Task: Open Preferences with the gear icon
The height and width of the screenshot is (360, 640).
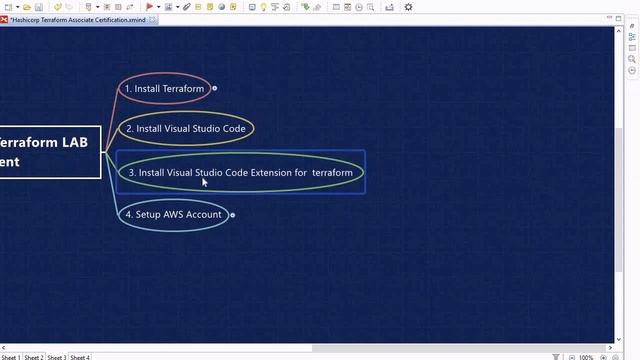Action: [x=408, y=7]
